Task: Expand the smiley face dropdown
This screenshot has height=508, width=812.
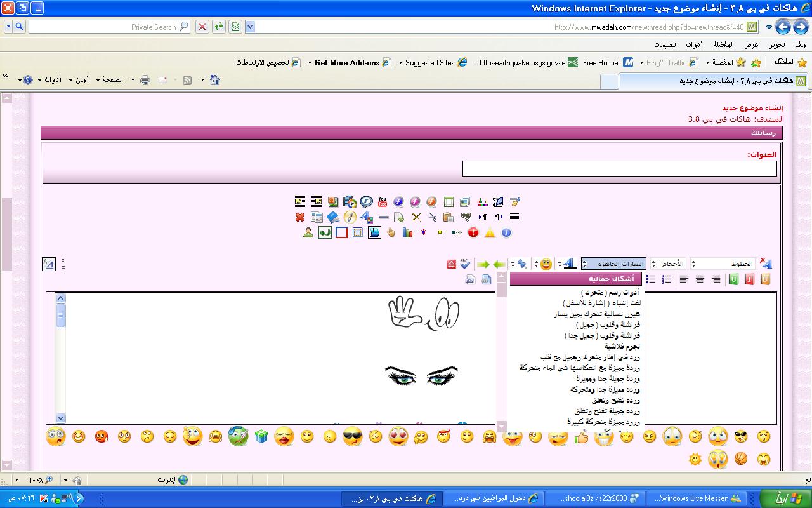Action: tap(559, 264)
